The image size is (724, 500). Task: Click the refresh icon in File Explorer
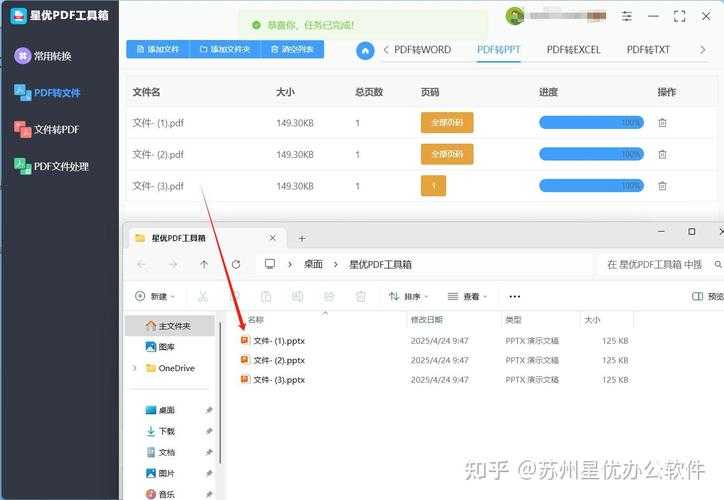(x=236, y=264)
